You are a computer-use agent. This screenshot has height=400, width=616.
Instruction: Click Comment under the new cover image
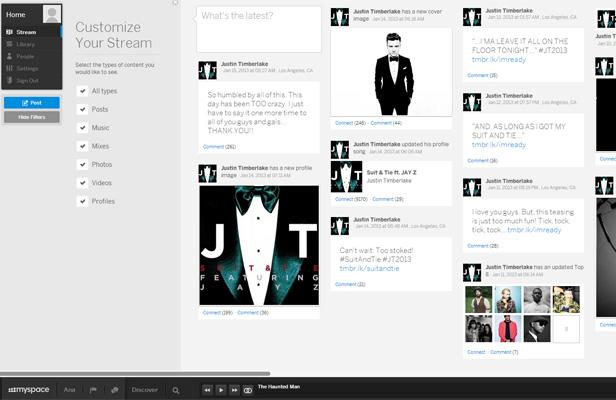click(x=381, y=123)
